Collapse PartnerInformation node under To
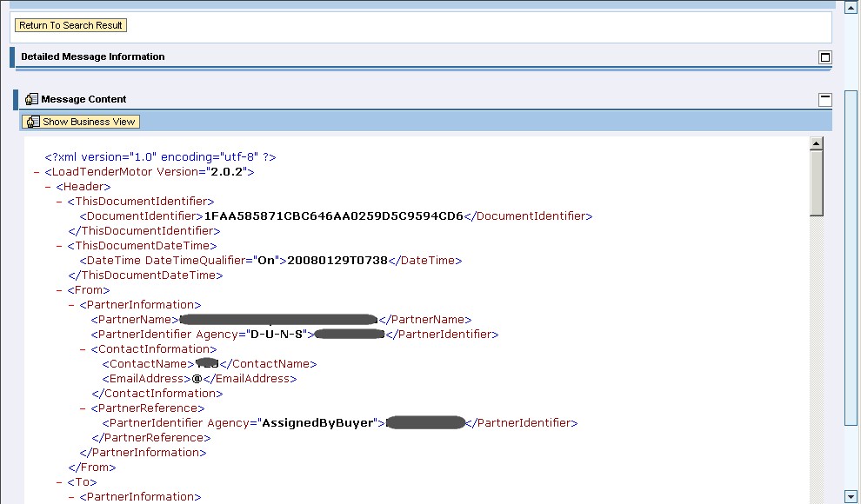Image resolution: width=861 pixels, height=504 pixels. tap(72, 497)
